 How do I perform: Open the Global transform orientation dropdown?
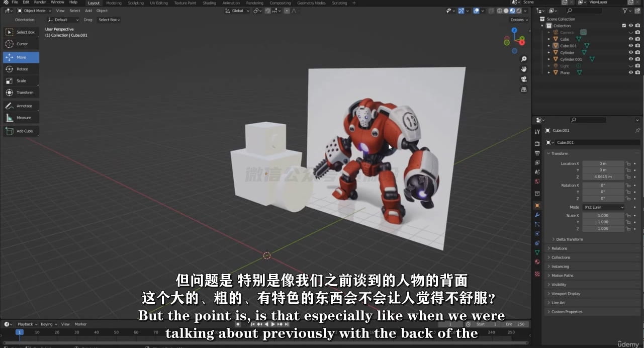click(237, 11)
